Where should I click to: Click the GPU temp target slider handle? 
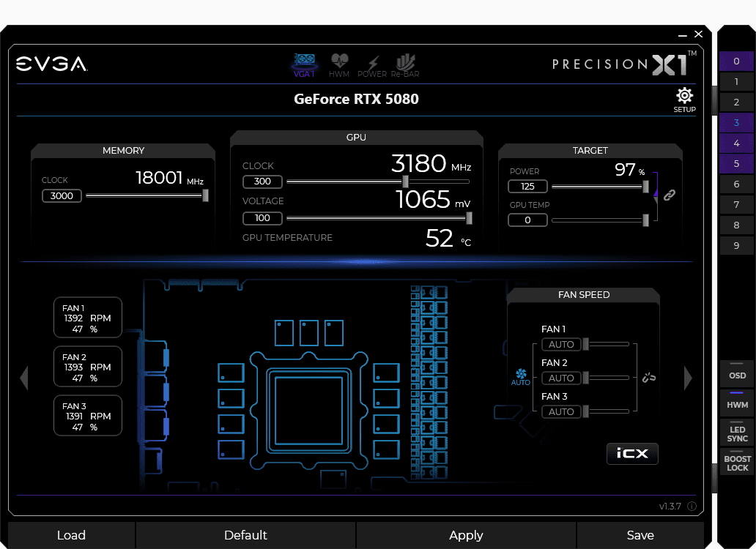click(x=645, y=220)
